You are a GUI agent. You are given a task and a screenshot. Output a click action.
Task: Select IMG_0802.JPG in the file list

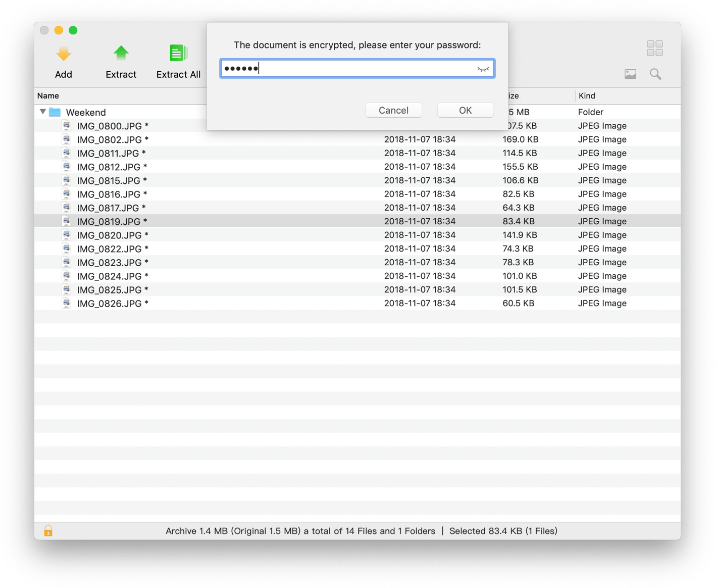click(110, 139)
